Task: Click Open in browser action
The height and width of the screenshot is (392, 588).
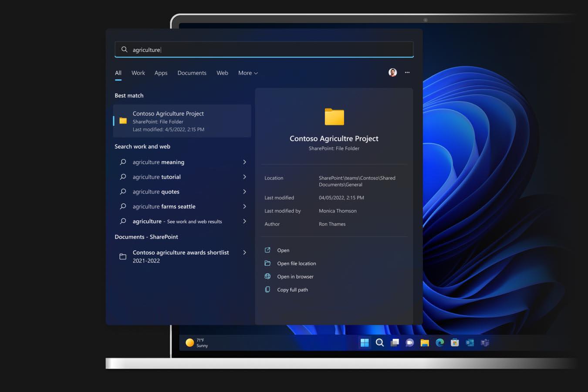Action: 295,277
